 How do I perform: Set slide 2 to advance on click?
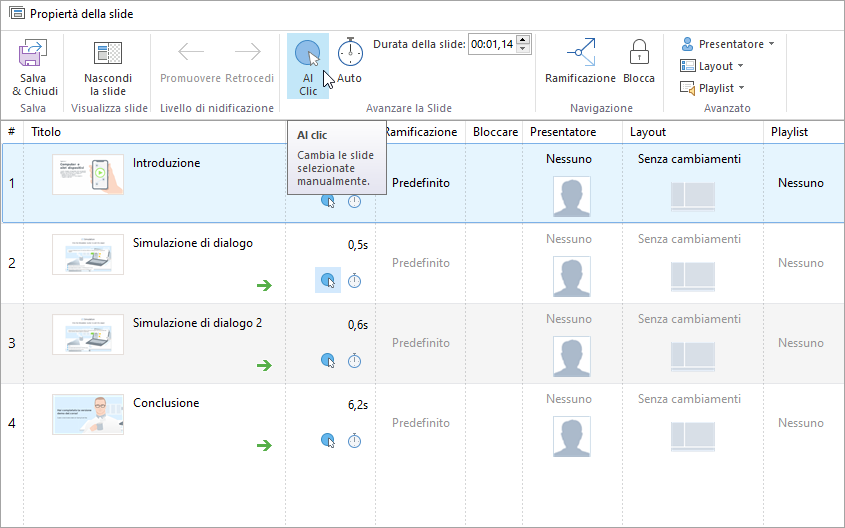[328, 281]
